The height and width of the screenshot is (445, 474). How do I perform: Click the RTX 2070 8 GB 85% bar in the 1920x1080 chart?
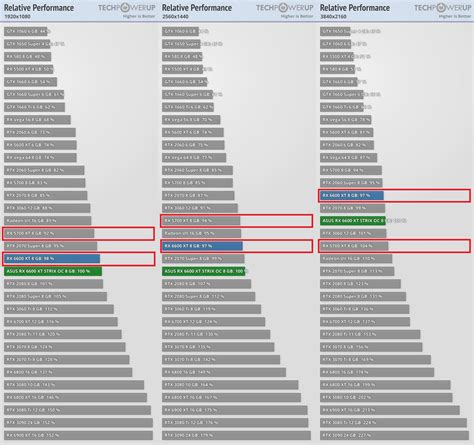pyautogui.click(x=46, y=196)
